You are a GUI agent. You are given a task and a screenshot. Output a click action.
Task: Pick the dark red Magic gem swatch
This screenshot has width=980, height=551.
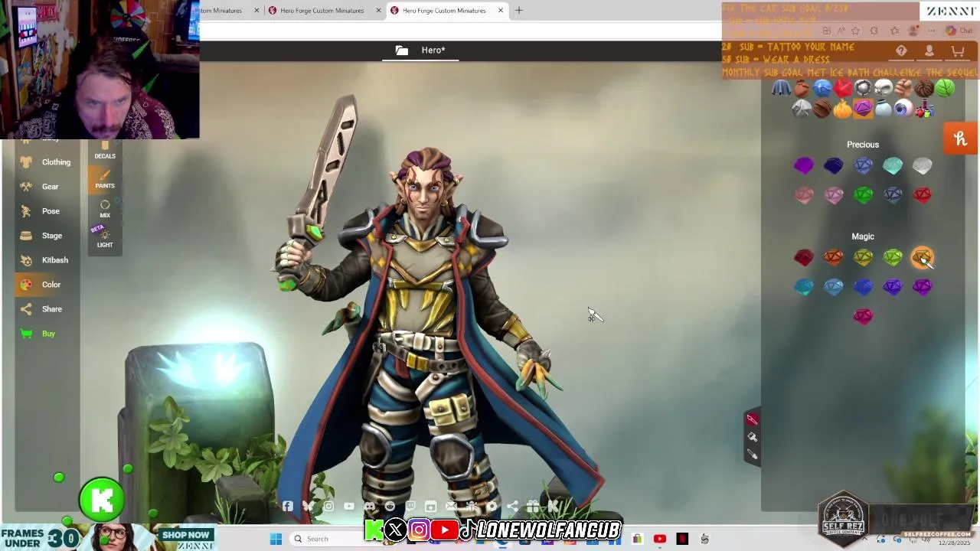coord(803,258)
